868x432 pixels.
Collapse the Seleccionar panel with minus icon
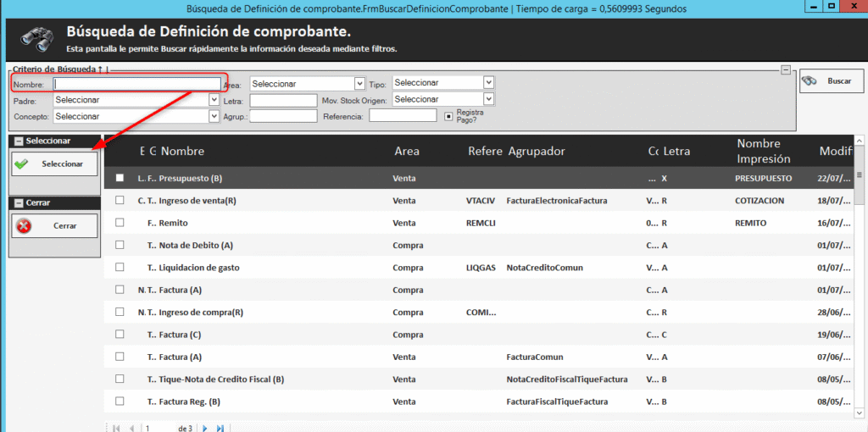[x=18, y=141]
